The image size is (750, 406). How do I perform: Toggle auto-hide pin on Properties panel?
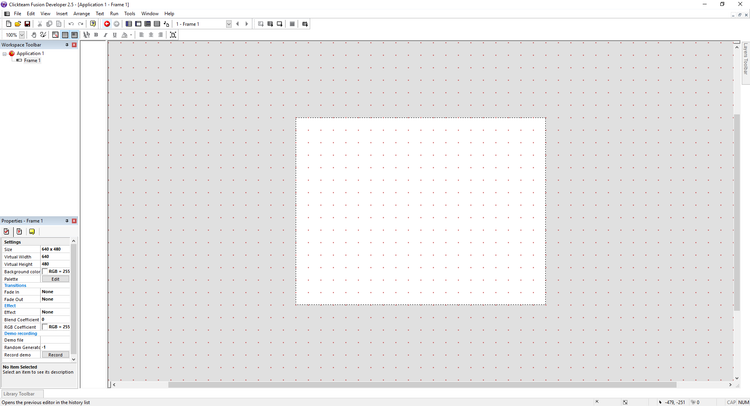click(x=67, y=221)
